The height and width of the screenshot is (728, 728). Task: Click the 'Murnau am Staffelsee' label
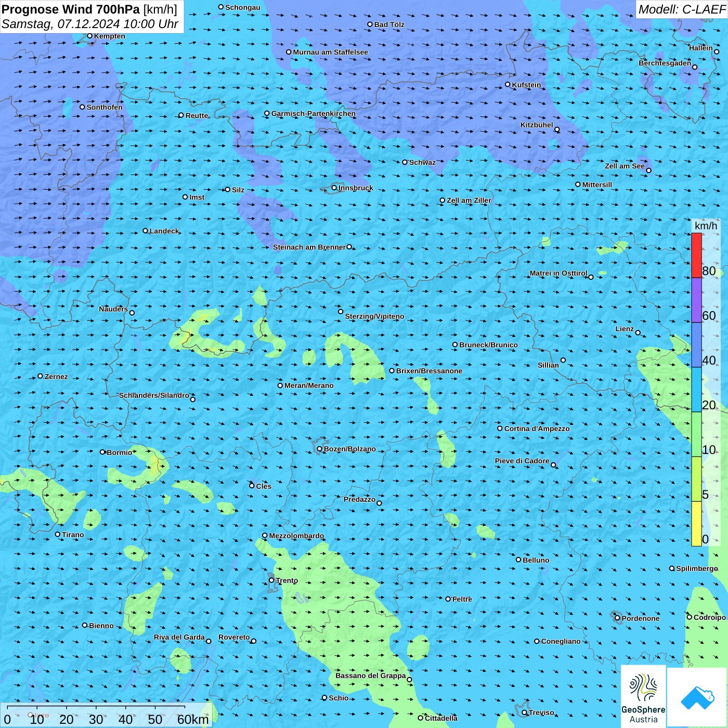[x=331, y=52]
